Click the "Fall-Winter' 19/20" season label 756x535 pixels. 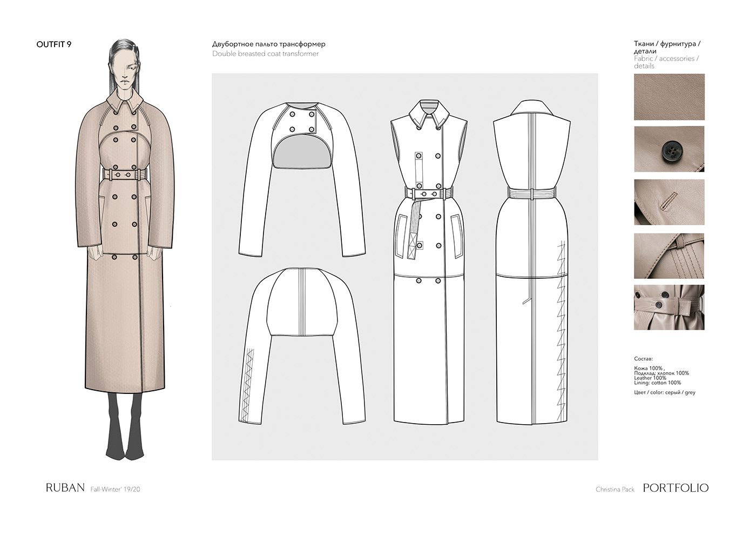[116, 489]
